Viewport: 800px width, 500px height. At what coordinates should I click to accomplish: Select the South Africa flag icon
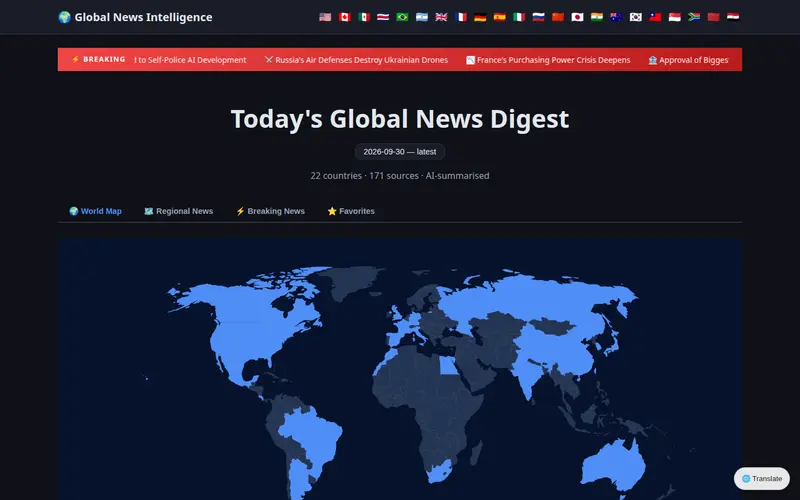point(694,17)
